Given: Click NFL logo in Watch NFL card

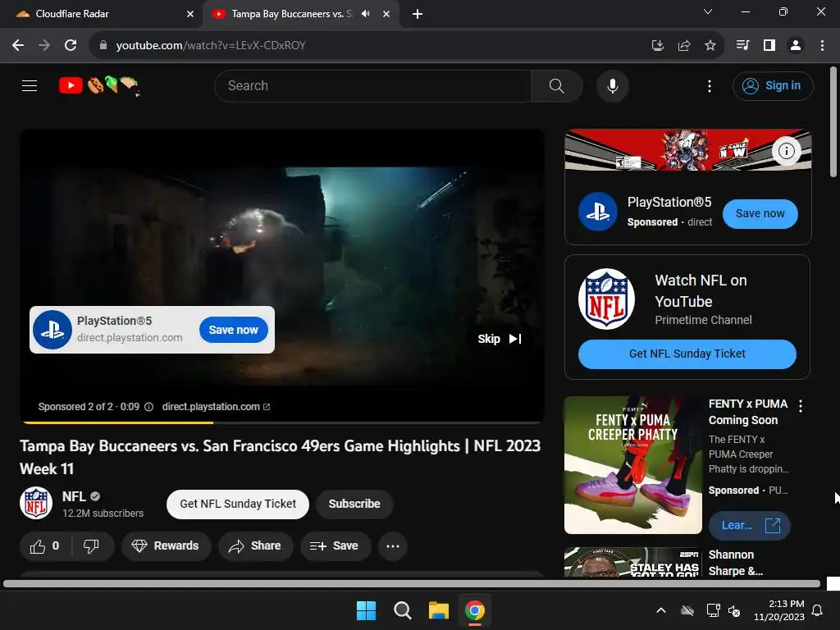Looking at the screenshot, I should (x=606, y=299).
